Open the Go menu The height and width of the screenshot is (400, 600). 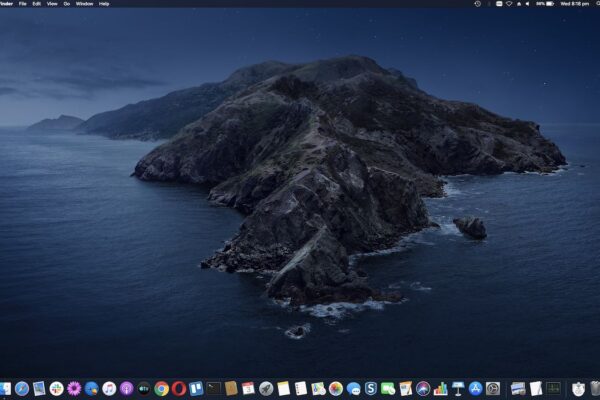pyautogui.click(x=67, y=4)
